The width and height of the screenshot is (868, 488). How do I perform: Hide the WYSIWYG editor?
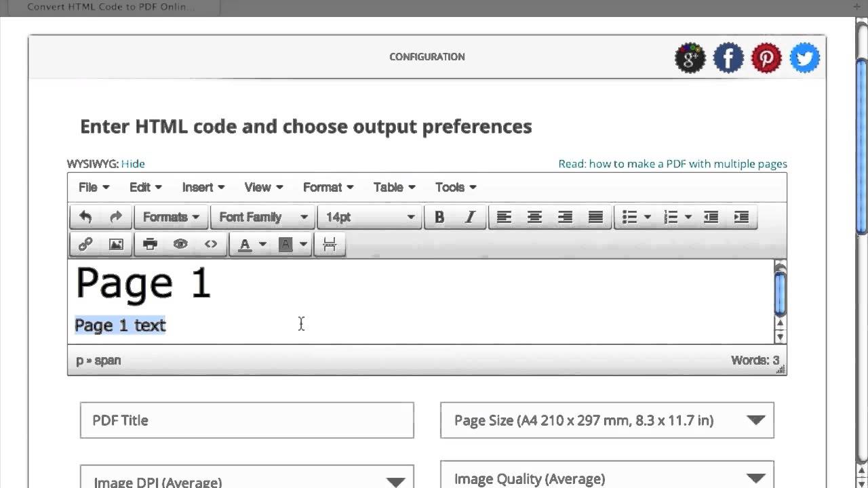click(133, 163)
